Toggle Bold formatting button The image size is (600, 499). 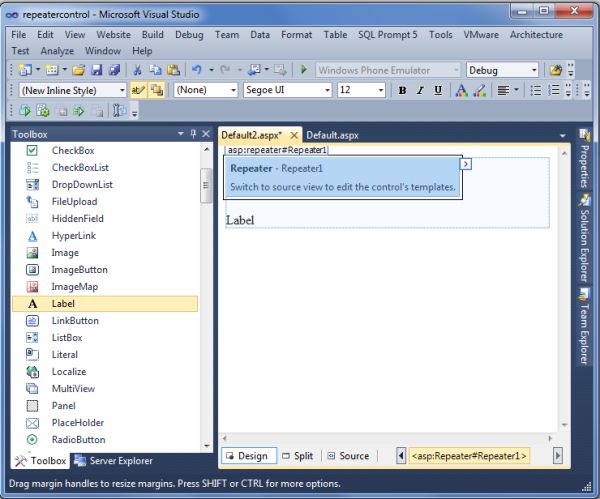click(402, 91)
